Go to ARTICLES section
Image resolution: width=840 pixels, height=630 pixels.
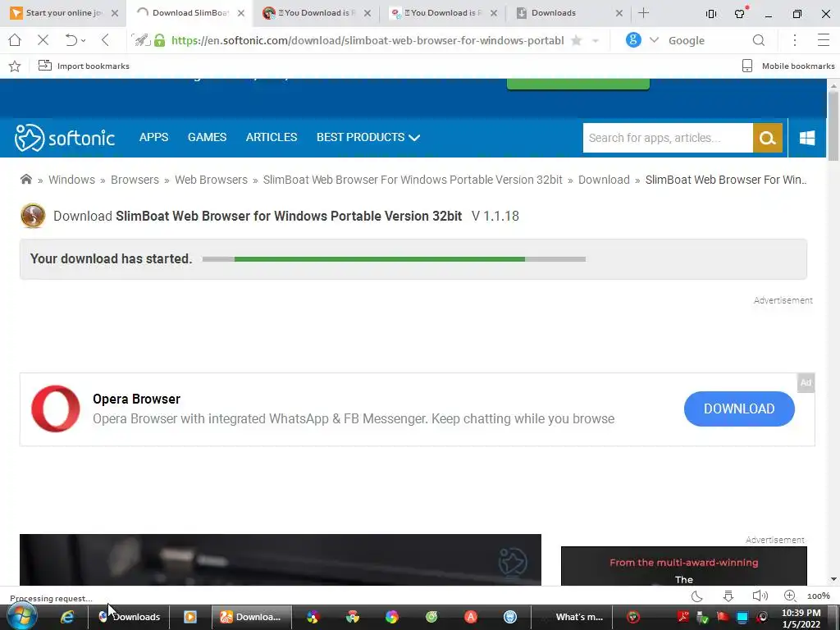pyautogui.click(x=271, y=137)
